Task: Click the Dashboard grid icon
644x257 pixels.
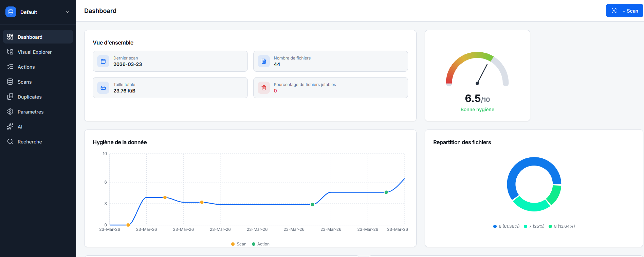Action: coord(10,37)
